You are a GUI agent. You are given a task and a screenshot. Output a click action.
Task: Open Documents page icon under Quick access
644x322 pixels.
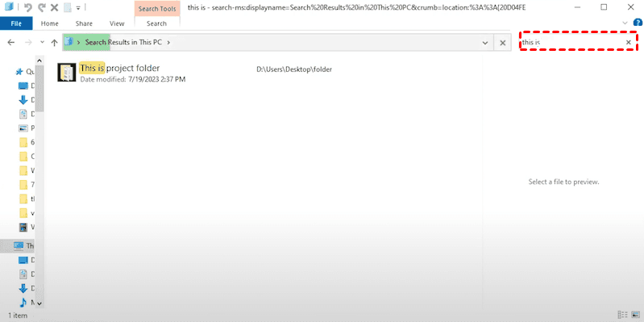pyautogui.click(x=23, y=115)
